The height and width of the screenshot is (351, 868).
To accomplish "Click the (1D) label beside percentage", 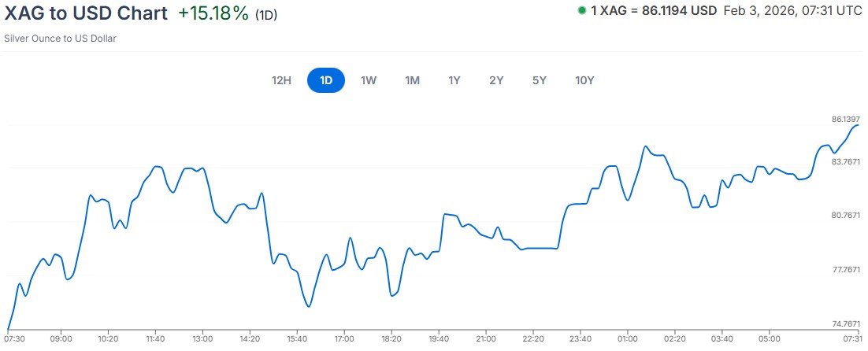I will tap(266, 16).
